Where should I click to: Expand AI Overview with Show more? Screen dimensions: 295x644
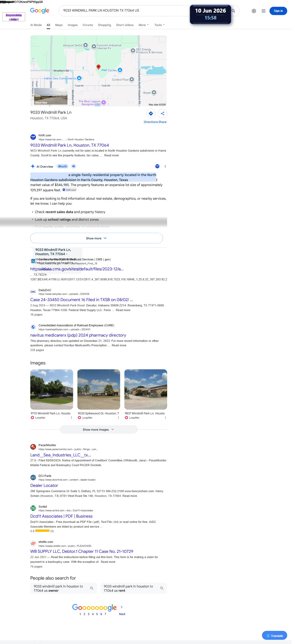click(x=97, y=238)
